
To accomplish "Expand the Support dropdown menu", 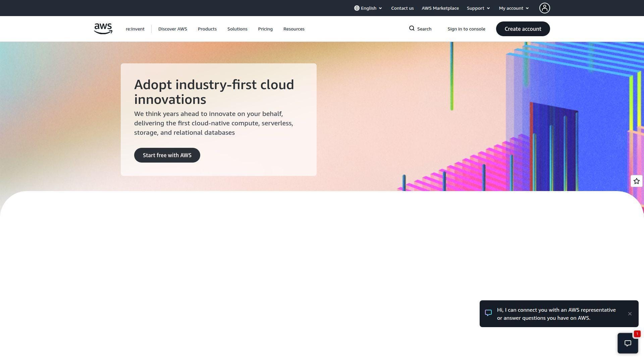I will [x=478, y=8].
